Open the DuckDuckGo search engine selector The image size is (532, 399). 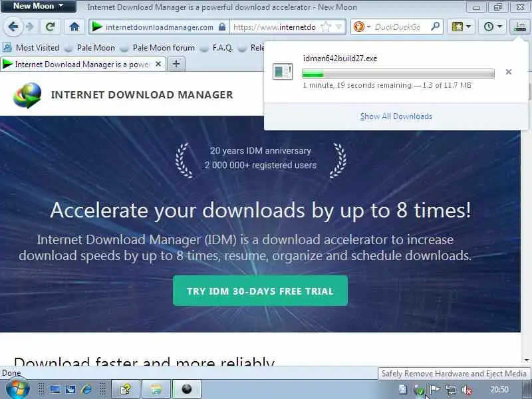pos(362,27)
